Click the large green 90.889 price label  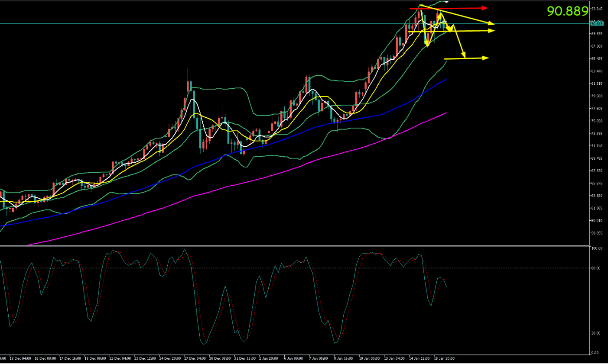[567, 11]
